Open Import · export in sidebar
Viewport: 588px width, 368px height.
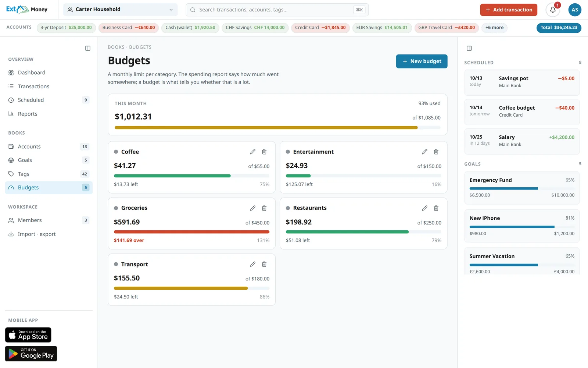(49, 234)
